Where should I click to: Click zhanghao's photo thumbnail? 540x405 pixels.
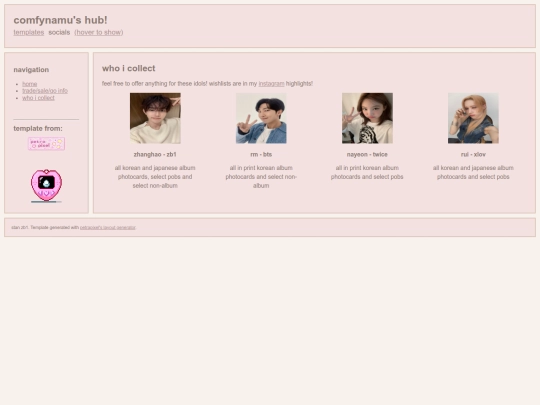tap(155, 118)
